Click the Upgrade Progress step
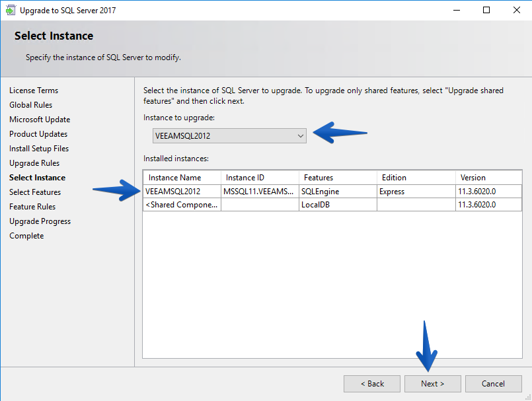Image resolution: width=532 pixels, height=401 pixels. 40,221
